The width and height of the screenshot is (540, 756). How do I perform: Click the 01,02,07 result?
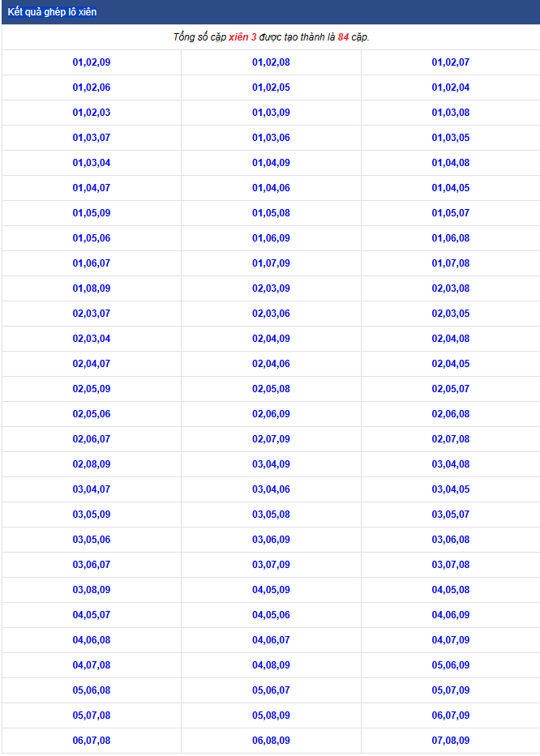(x=450, y=62)
